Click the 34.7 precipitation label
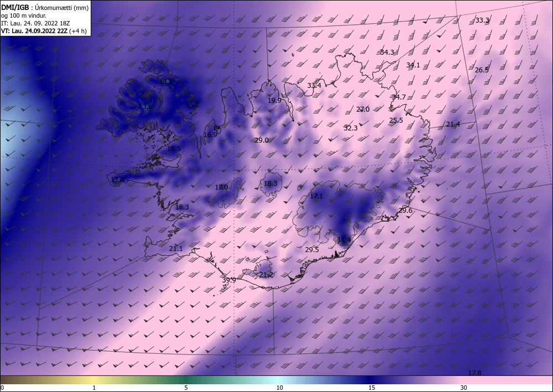This screenshot has height=392, width=553. [x=399, y=97]
